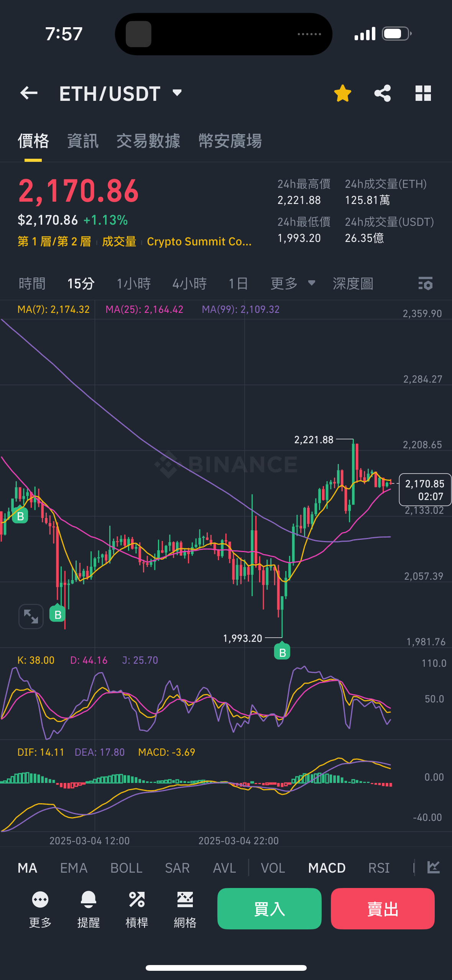452x980 pixels.
Task: Select the 1日 interval
Action: tap(238, 284)
